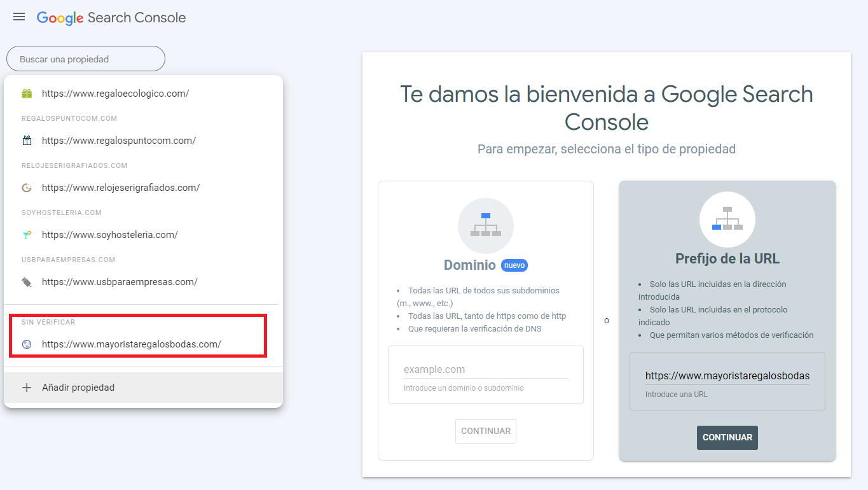Open the hamburger main menu
This screenshot has height=490, width=868.
pos(19,17)
